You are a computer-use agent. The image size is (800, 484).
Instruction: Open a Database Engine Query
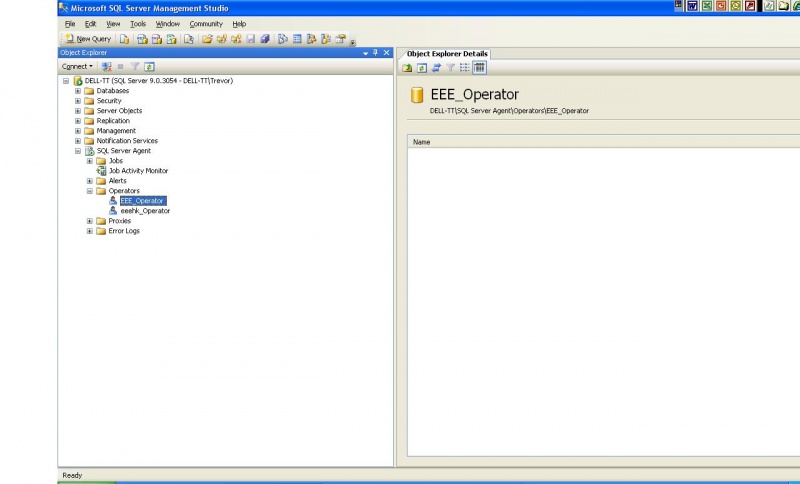coord(124,39)
